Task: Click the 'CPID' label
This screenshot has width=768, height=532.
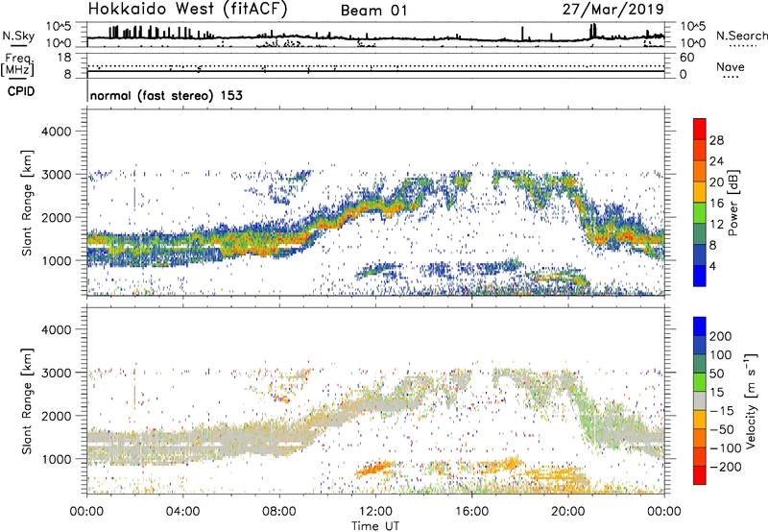Action: [x=21, y=91]
